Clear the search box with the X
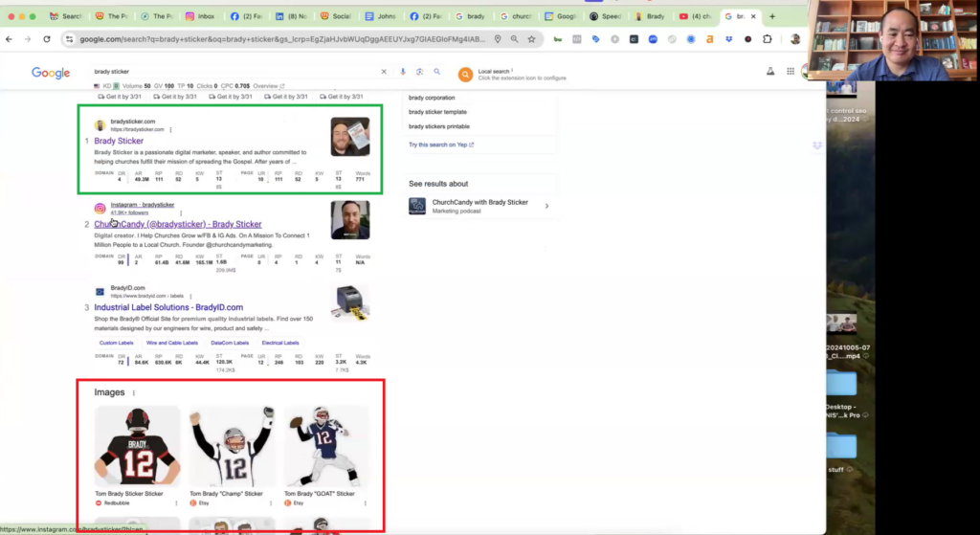This screenshot has height=535, width=980. 384,72
